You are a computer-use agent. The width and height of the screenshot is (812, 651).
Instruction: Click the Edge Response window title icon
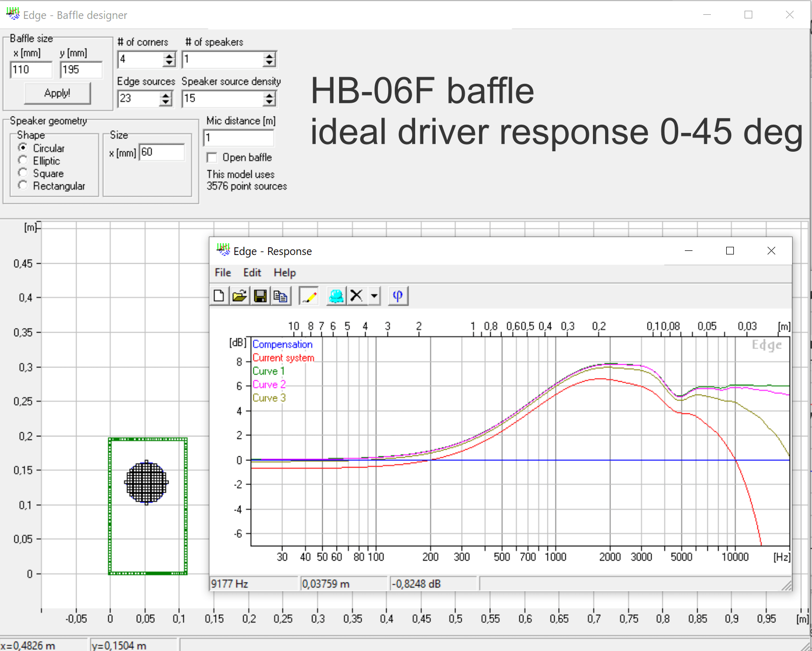click(223, 250)
